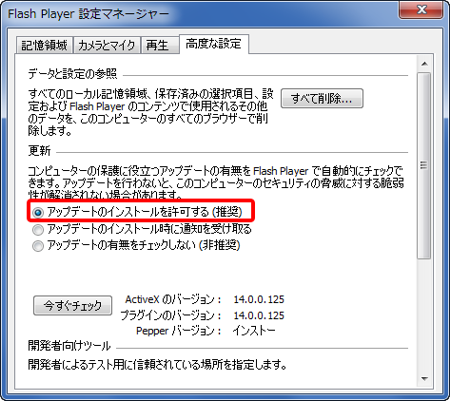
Task: Close the Flash Player settings window
Action: 421,10
